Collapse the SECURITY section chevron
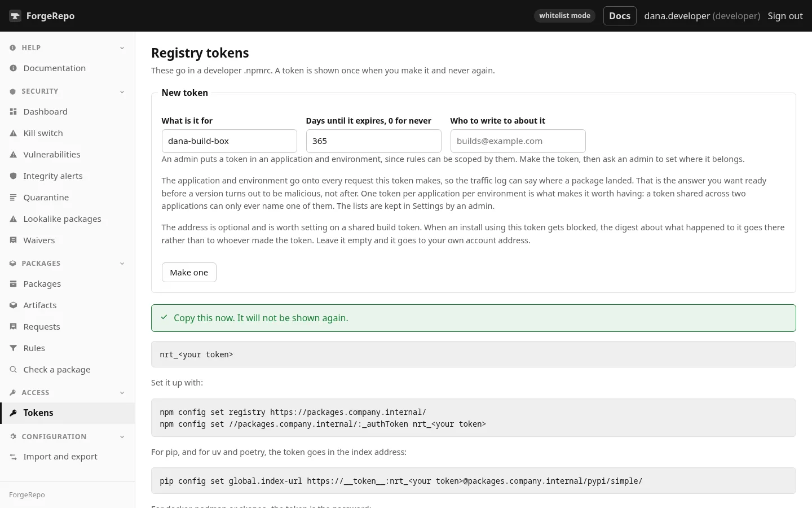Image resolution: width=812 pixels, height=508 pixels. pos(122,91)
